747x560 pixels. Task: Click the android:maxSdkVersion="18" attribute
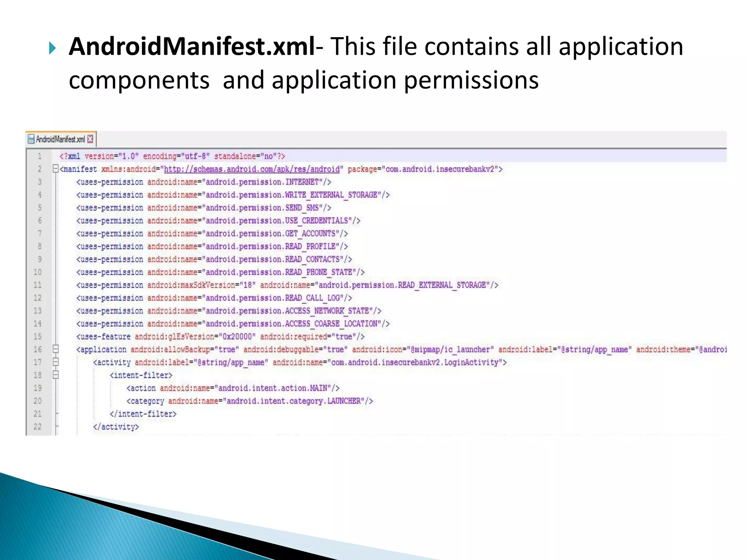[202, 285]
